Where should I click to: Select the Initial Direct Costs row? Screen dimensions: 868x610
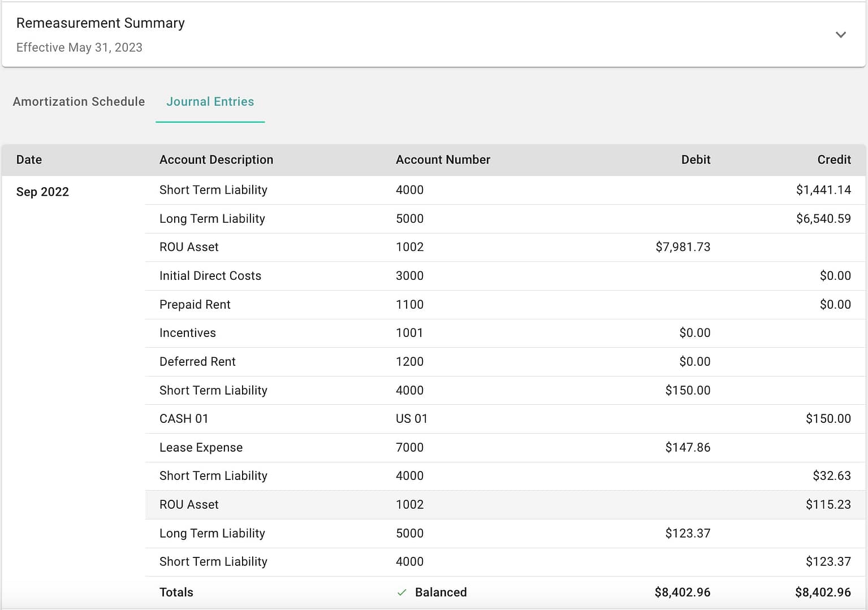(x=210, y=276)
